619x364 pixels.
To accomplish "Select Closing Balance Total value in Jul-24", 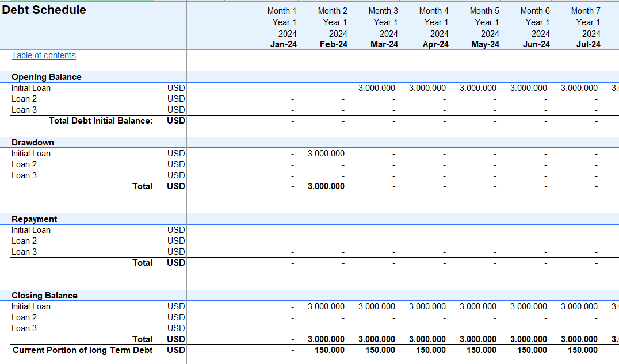I will (x=579, y=339).
